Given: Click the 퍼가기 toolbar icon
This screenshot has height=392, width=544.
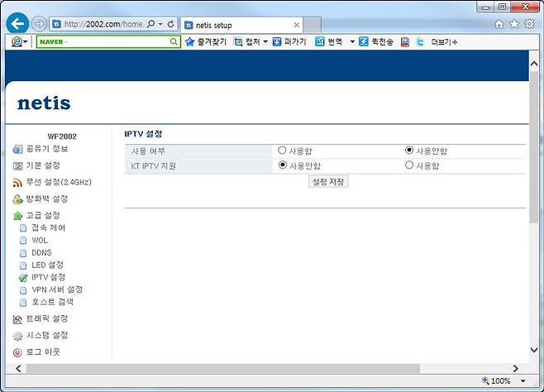Looking at the screenshot, I should pyautogui.click(x=277, y=42).
